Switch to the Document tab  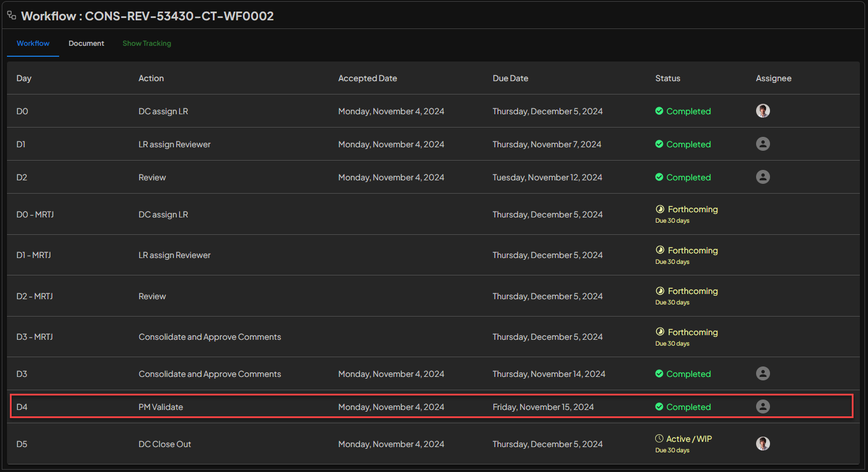[x=86, y=43]
